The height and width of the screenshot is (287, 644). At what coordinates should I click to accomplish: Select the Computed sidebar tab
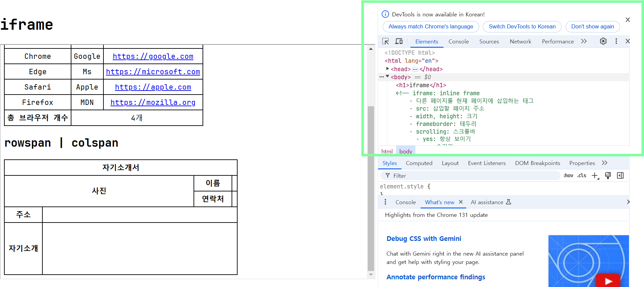(x=419, y=163)
